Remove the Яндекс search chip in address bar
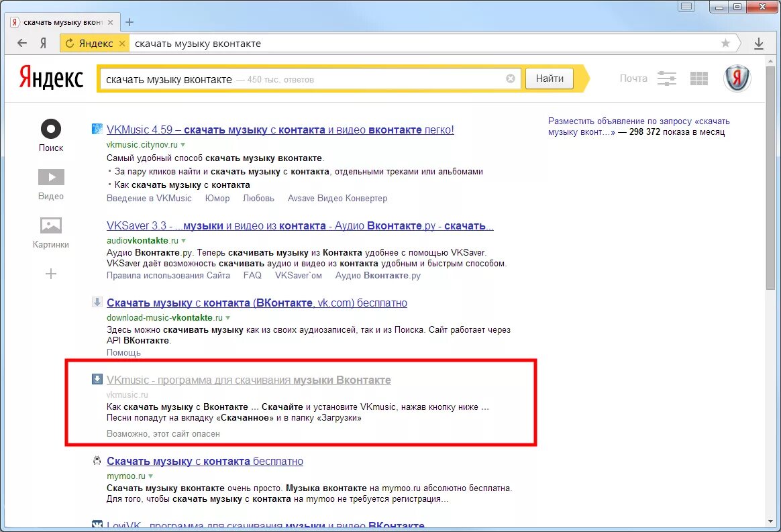This screenshot has width=781, height=532. pos(122,44)
